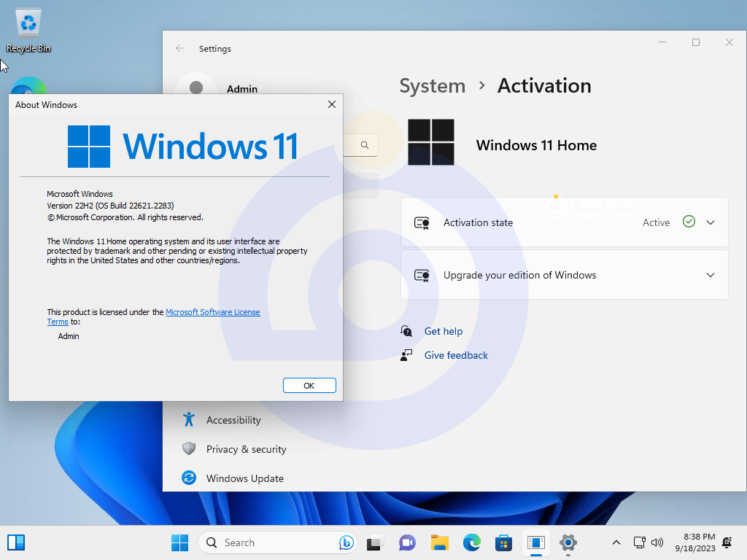Click the Admin profile avatar

tap(196, 87)
